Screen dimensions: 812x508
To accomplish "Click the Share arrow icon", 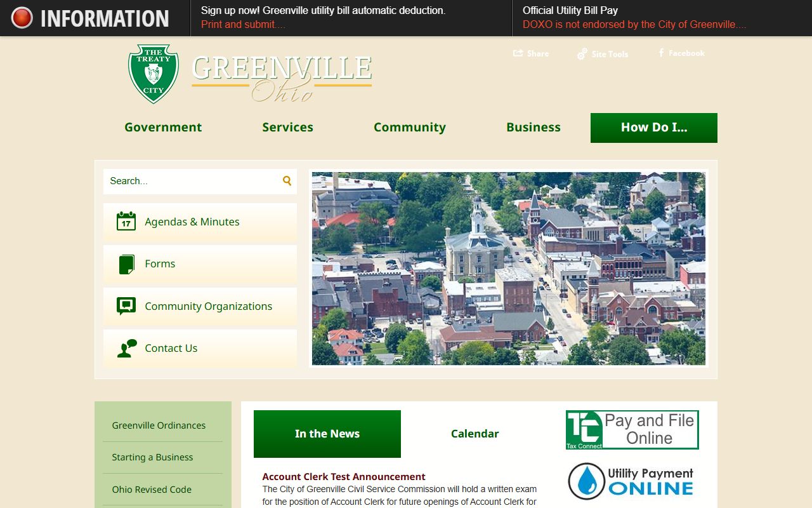I will pyautogui.click(x=518, y=53).
